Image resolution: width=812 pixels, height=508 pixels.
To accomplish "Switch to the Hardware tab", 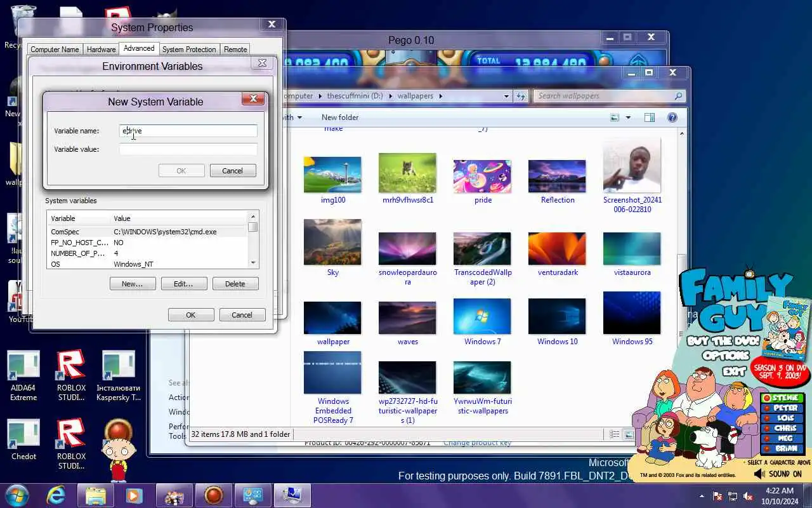I will [x=101, y=50].
